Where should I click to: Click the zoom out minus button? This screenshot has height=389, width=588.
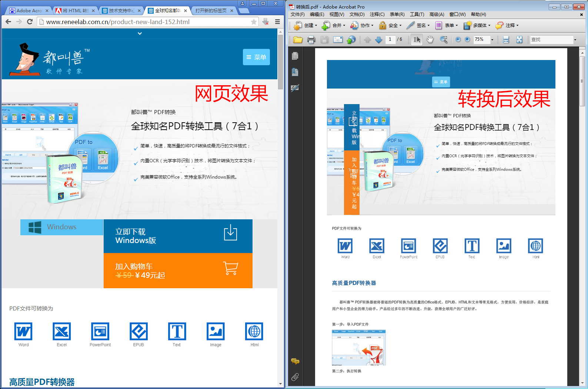point(458,39)
